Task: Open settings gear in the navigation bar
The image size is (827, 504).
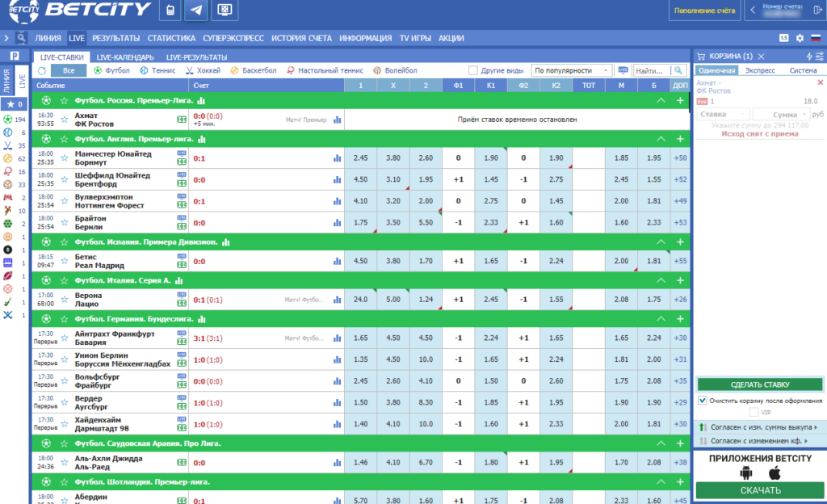Action: point(800,38)
